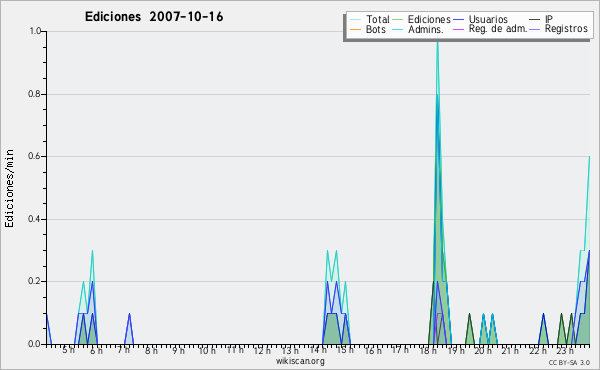Click the CC BY-SA 3.0 license text
The width and height of the screenshot is (600, 370).
[569, 363]
